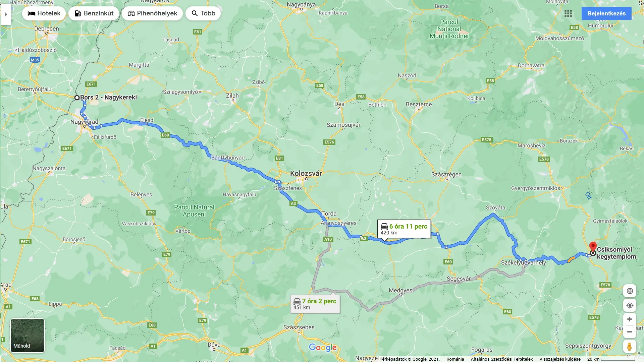Zoom in with the plus button

point(630,319)
